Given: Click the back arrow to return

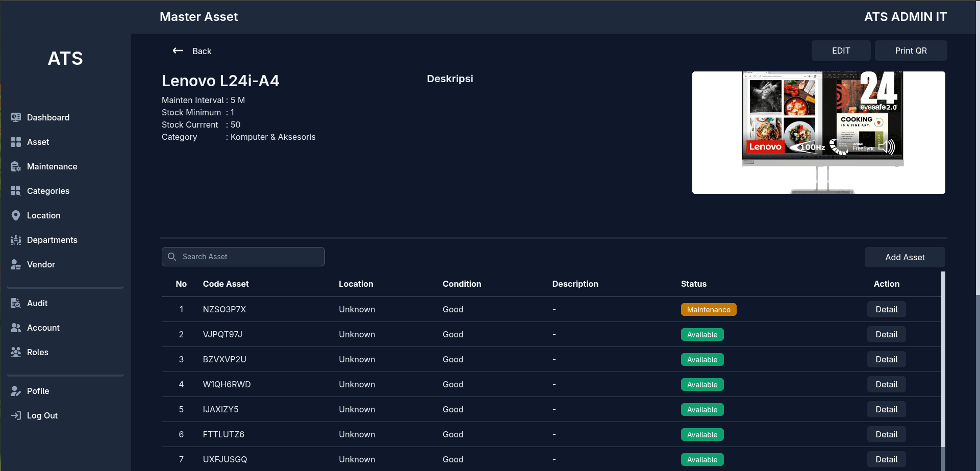Looking at the screenshot, I should pyautogui.click(x=178, y=51).
